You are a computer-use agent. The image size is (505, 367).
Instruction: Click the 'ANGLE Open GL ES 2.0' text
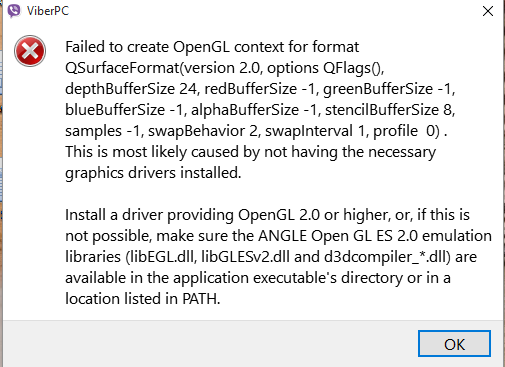(338, 236)
